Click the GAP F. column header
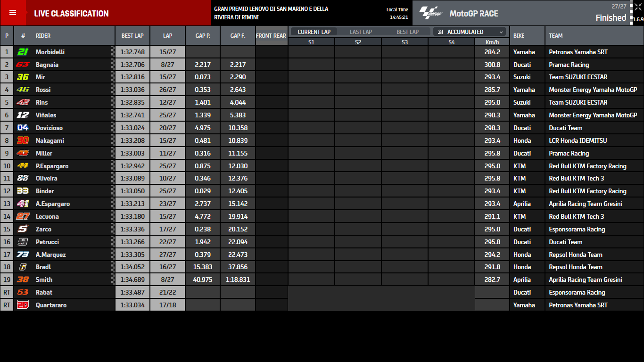This screenshot has height=362, width=644. click(x=238, y=35)
